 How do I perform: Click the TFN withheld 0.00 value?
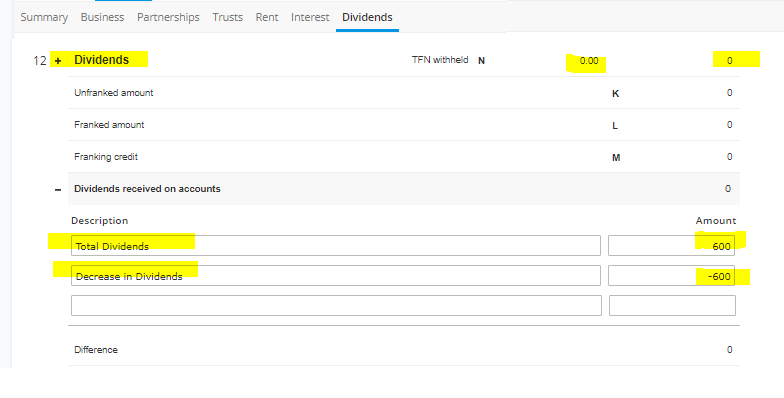(x=588, y=60)
